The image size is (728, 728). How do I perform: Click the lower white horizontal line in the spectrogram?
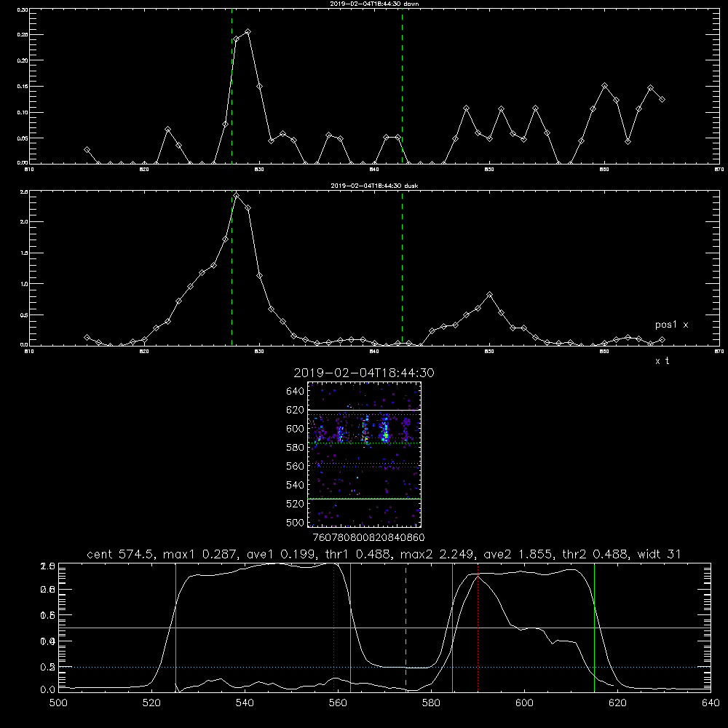365,499
